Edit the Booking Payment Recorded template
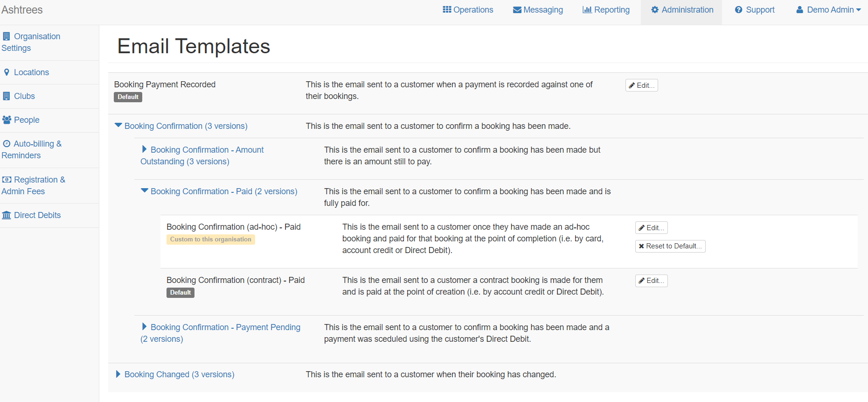 tap(641, 85)
